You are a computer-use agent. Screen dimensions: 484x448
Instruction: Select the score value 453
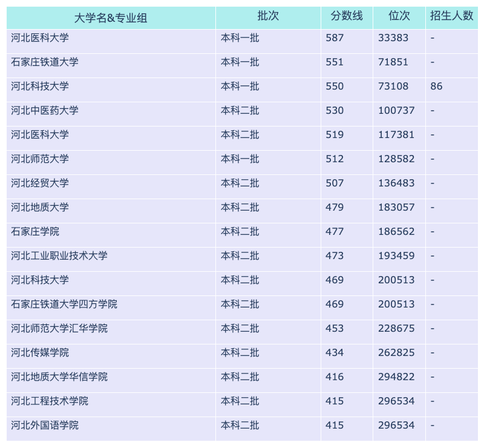[335, 328]
